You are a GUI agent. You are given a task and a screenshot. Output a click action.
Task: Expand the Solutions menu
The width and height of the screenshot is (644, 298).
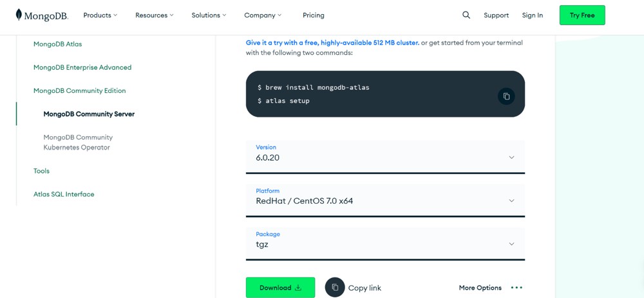(x=209, y=15)
